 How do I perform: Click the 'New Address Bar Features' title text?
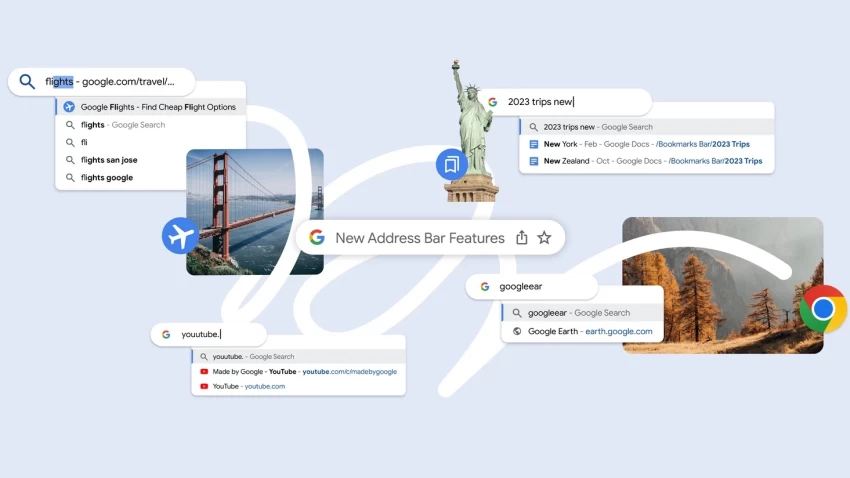(x=420, y=238)
